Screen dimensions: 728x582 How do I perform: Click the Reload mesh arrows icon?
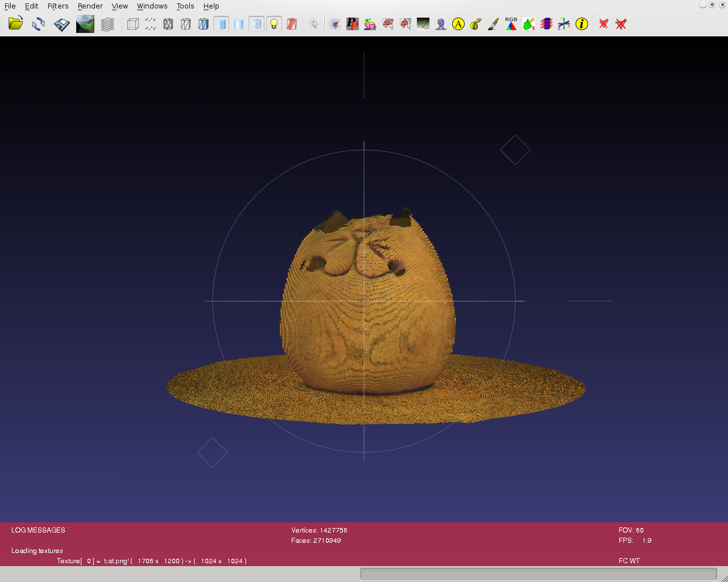[x=39, y=24]
